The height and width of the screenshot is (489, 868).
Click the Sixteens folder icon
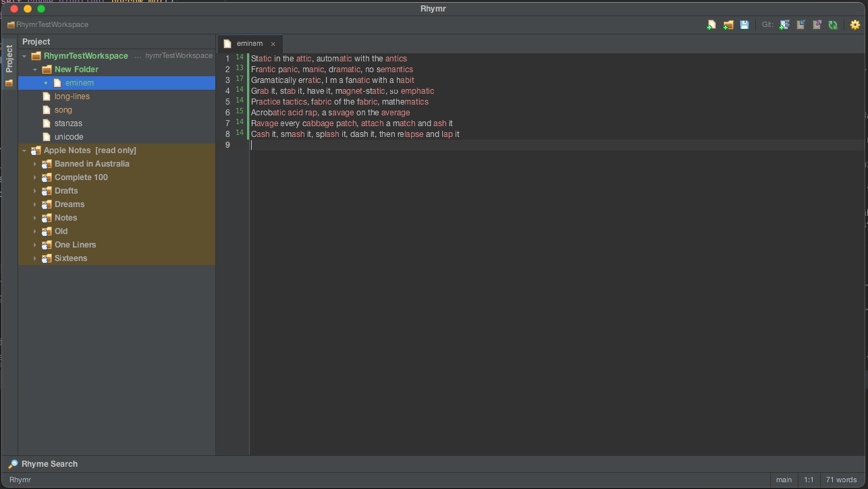47,258
